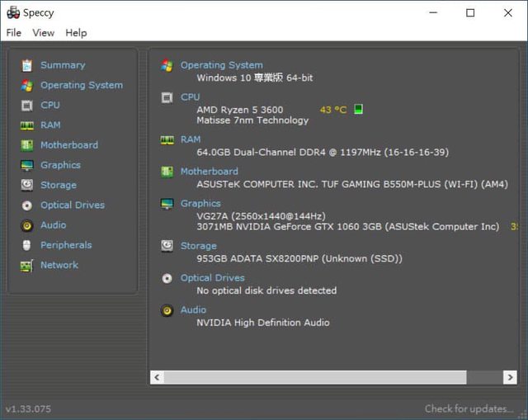Select Summary in the left sidebar
The height and width of the screenshot is (420, 528).
point(63,65)
